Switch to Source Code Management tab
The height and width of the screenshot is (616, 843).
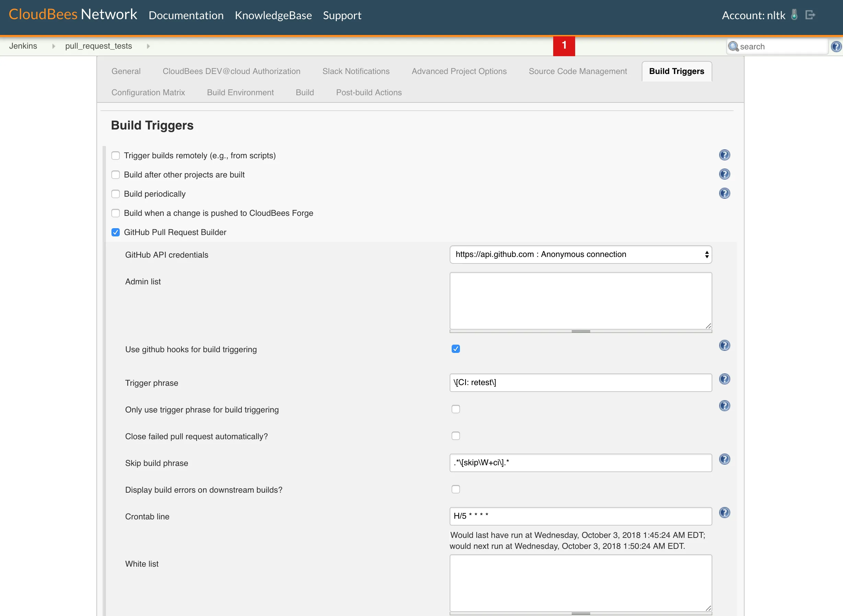point(577,71)
